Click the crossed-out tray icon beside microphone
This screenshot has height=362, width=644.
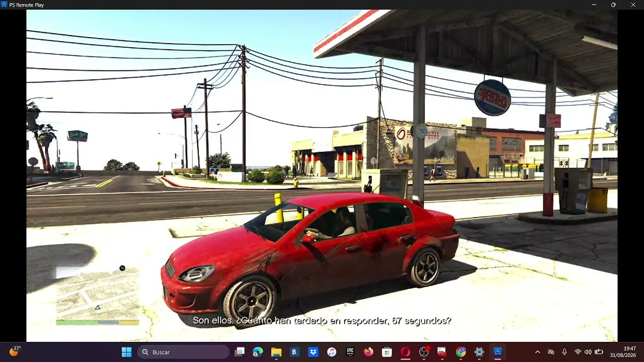[551, 352]
